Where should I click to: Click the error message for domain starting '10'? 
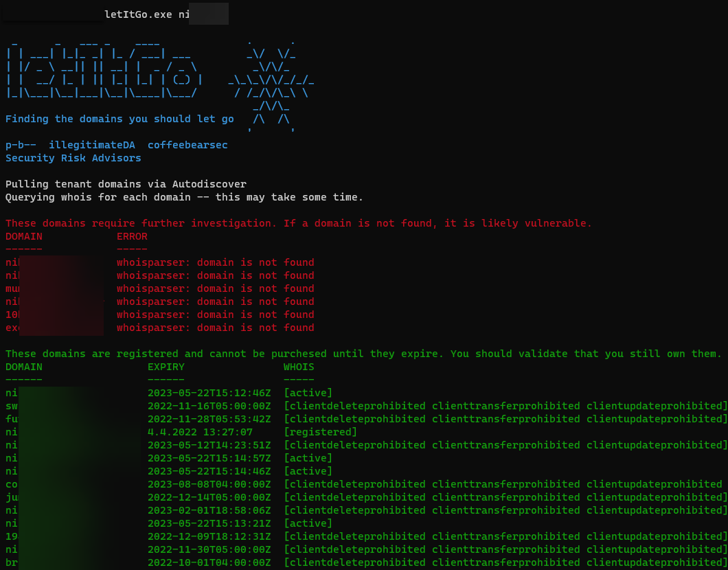tap(215, 315)
